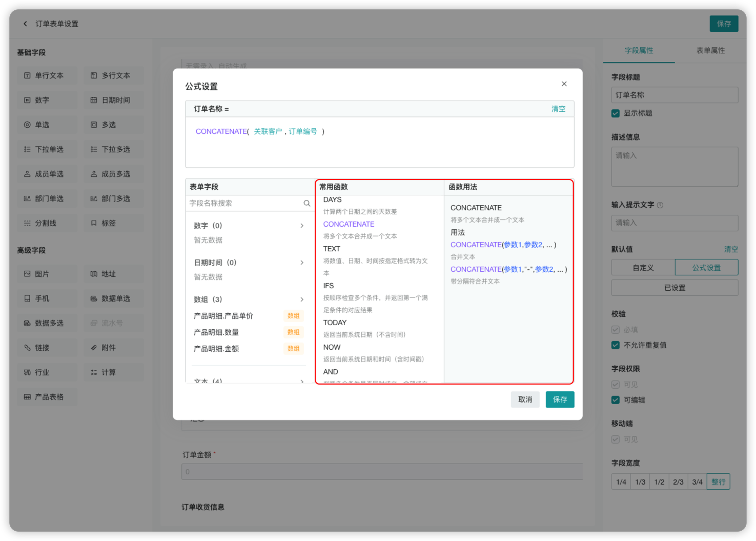Uncheck the 显示标题 checkbox
Screen dimensions: 756x541
(x=616, y=113)
